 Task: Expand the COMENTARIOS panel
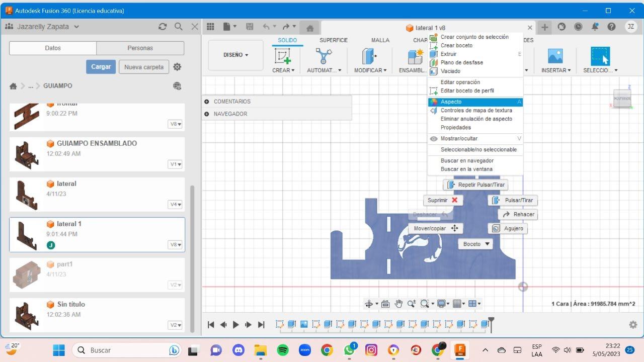[207, 102]
